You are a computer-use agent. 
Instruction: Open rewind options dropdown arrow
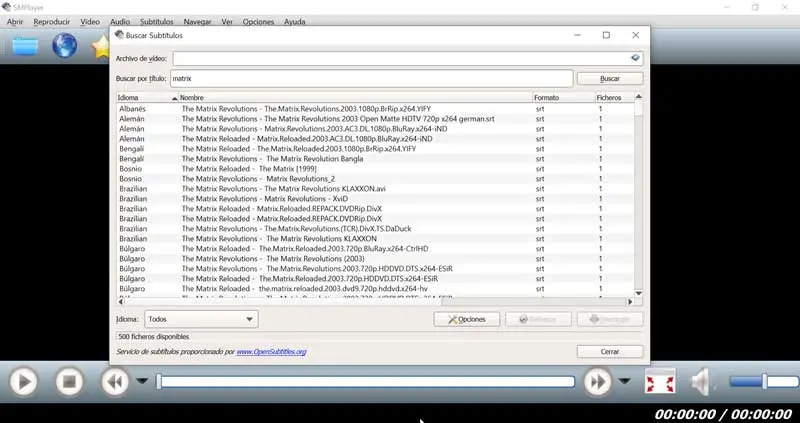point(142,381)
